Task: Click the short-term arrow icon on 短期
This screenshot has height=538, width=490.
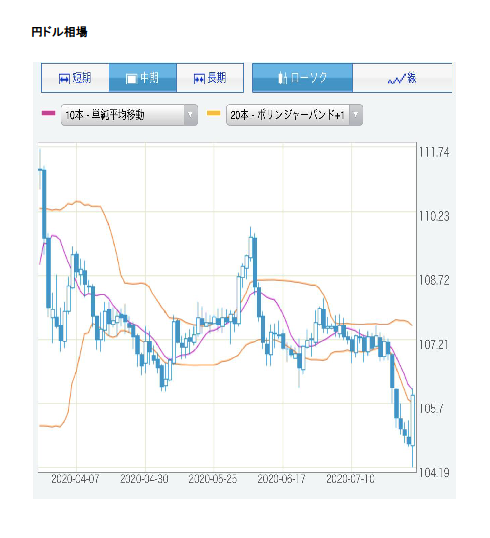Action: click(64, 79)
